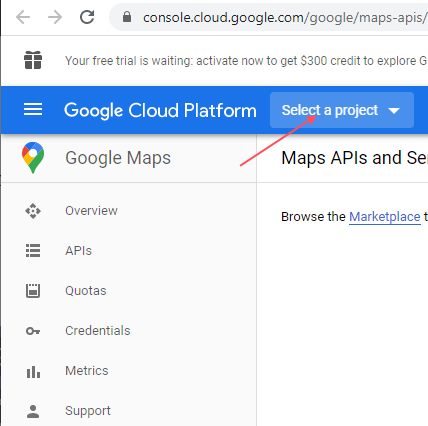
Task: Click the Quotas icon in sidebar
Action: click(33, 291)
